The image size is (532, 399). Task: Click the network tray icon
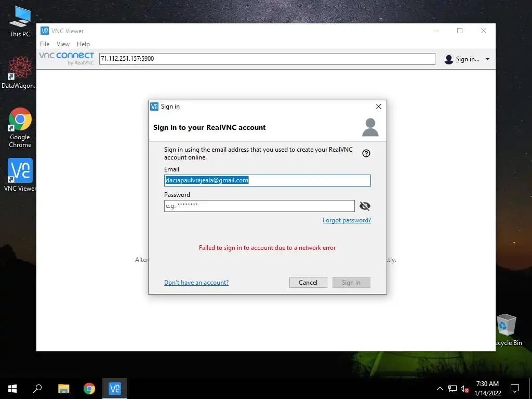[453, 389]
